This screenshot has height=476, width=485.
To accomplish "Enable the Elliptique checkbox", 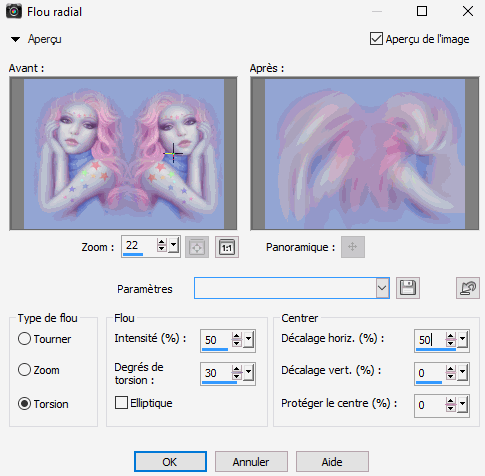I will point(121,403).
